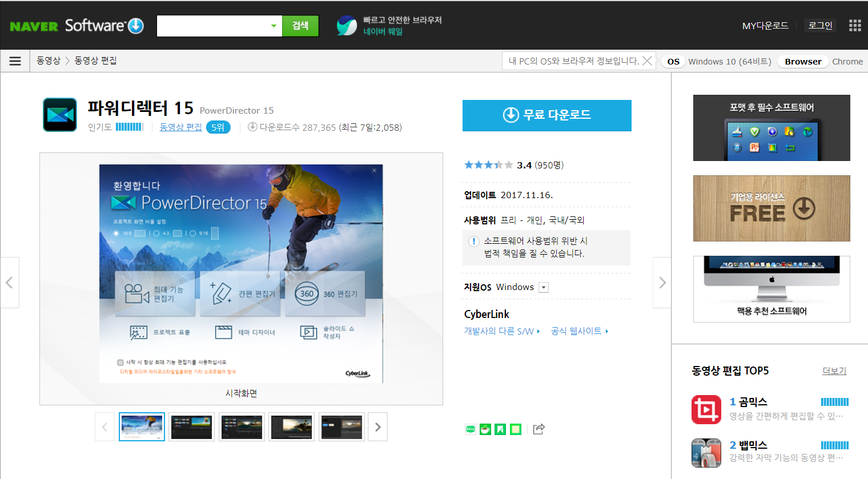Click the 로그인 button

point(821,26)
